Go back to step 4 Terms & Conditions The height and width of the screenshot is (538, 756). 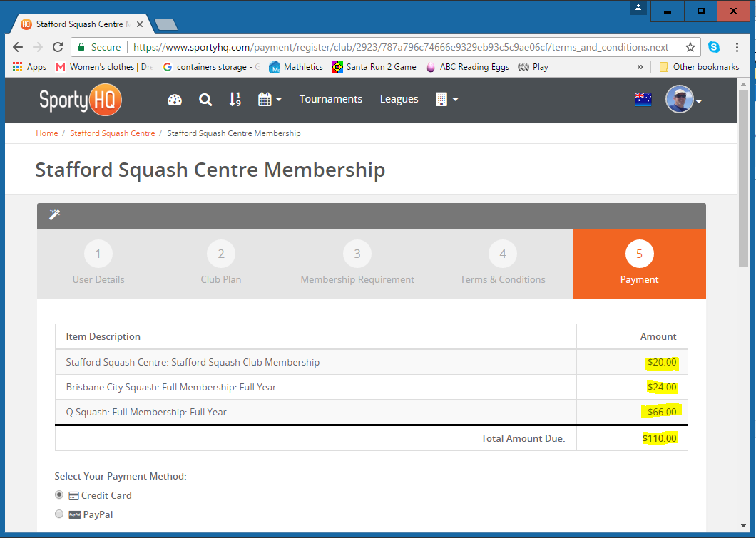pyautogui.click(x=502, y=264)
